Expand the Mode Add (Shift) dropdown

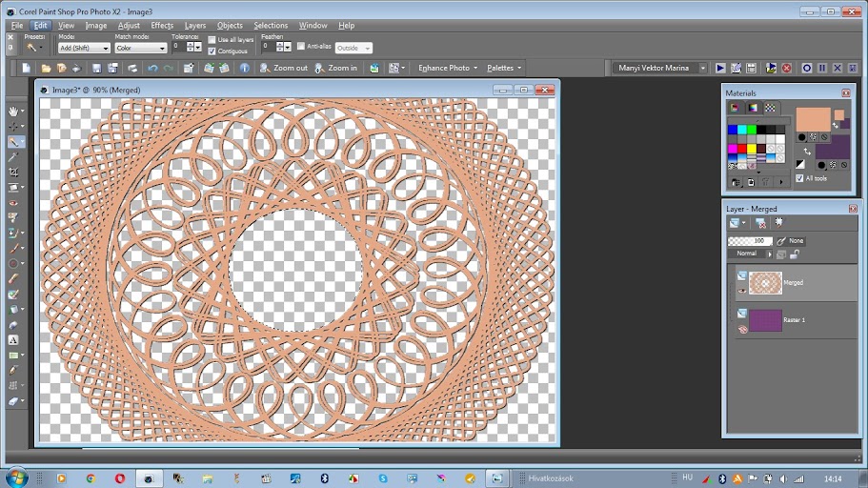click(x=84, y=48)
